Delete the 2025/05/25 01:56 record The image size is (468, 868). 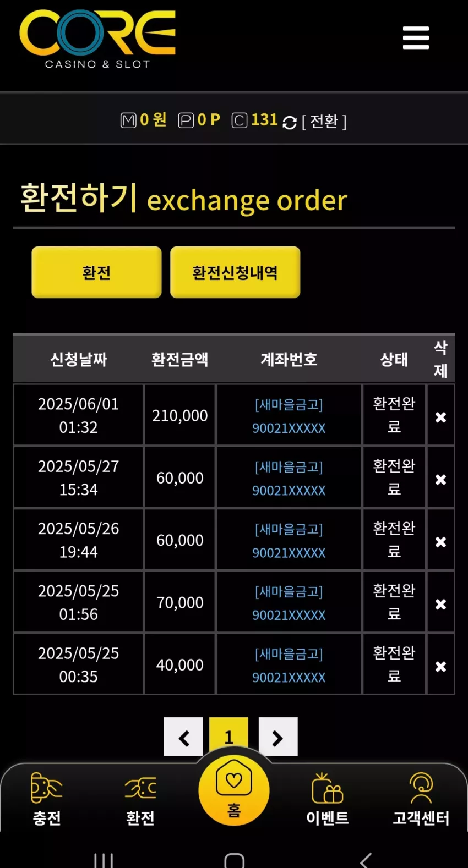pyautogui.click(x=440, y=604)
